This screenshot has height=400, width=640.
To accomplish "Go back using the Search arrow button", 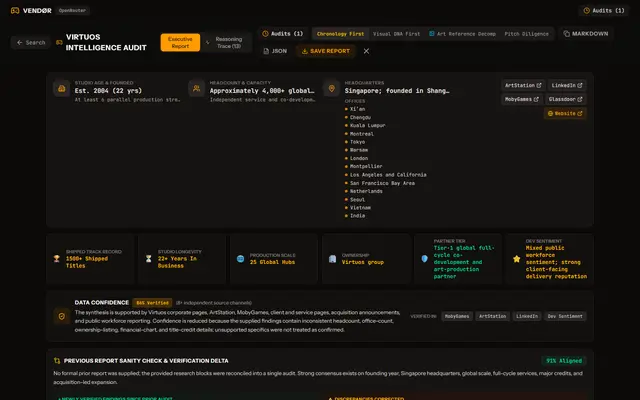I will (x=31, y=42).
